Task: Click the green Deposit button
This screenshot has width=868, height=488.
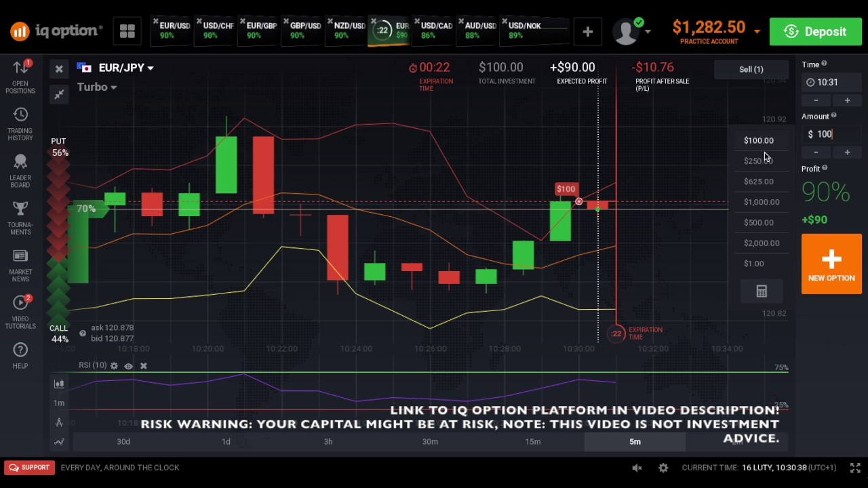Action: (815, 32)
